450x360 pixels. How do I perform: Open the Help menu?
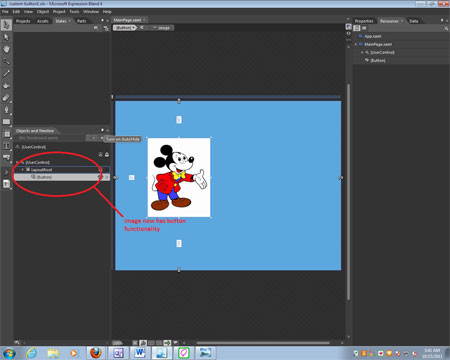[107, 12]
